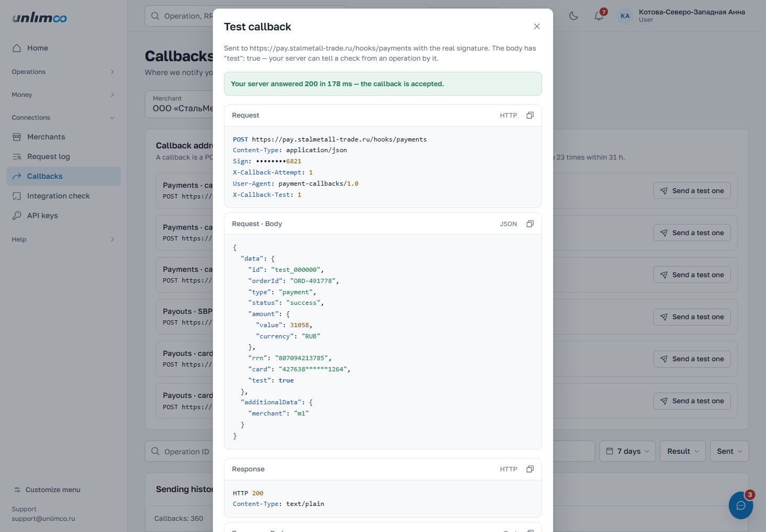Viewport: 766px width, 532px height.
Task: Close the Test callback dialog
Action: (x=537, y=27)
